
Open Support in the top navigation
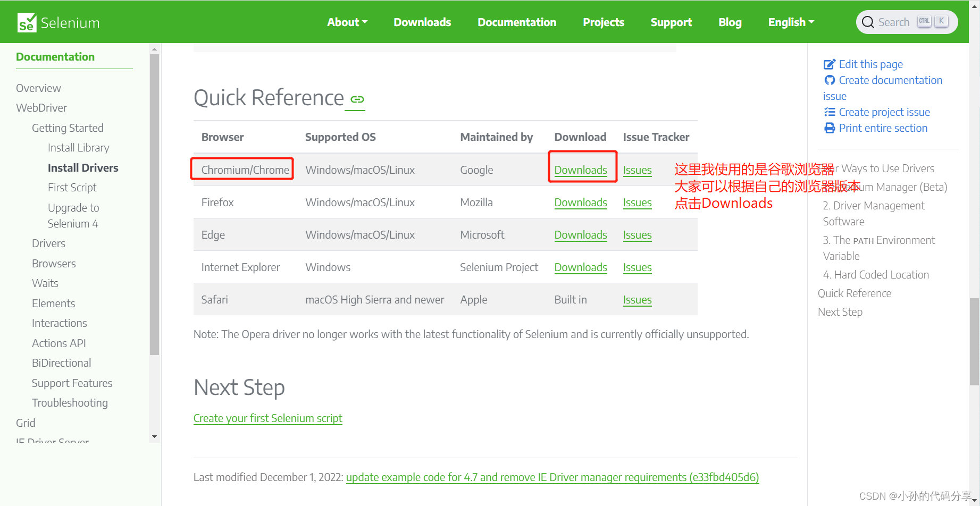tap(671, 22)
